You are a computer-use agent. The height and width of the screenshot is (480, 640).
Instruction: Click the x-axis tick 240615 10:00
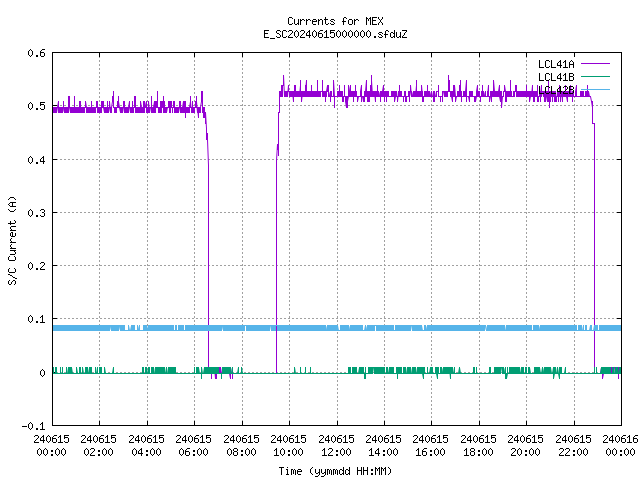288,445
